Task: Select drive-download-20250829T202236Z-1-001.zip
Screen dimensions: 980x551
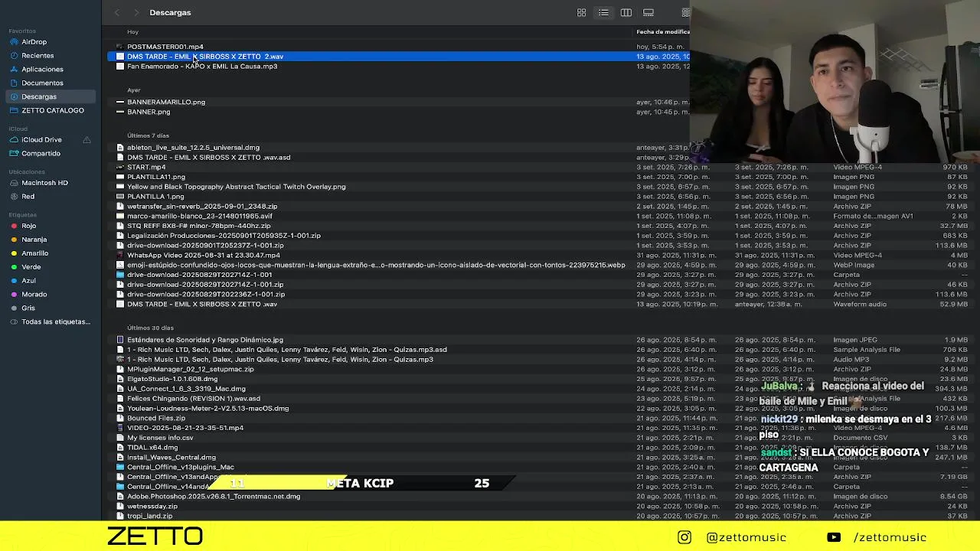Action: tap(206, 295)
